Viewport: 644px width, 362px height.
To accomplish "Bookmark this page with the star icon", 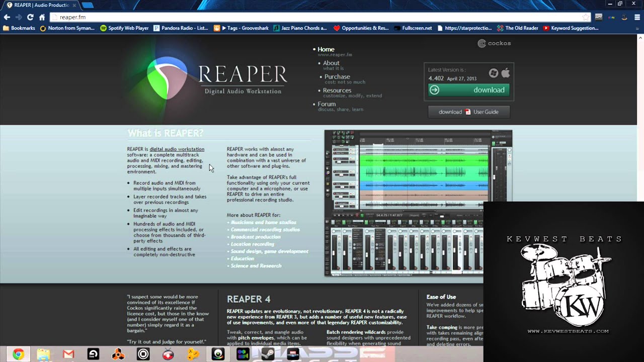I will [x=585, y=17].
